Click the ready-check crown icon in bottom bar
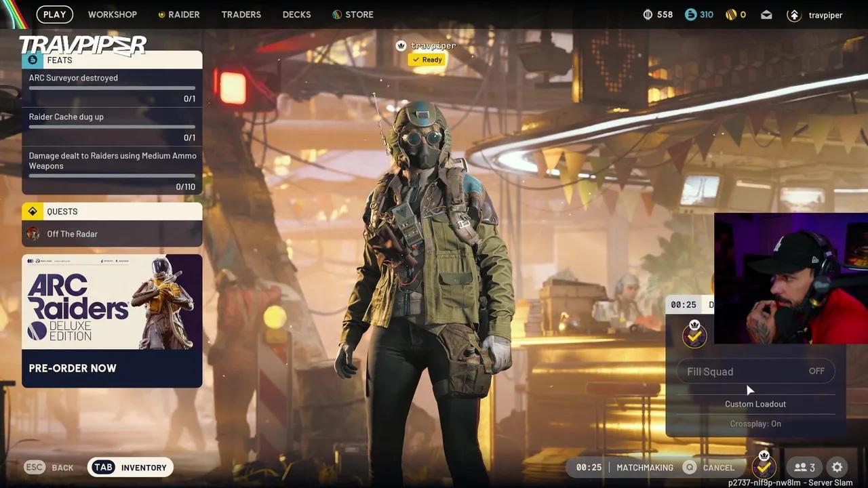This screenshot has width=868, height=488. (764, 465)
